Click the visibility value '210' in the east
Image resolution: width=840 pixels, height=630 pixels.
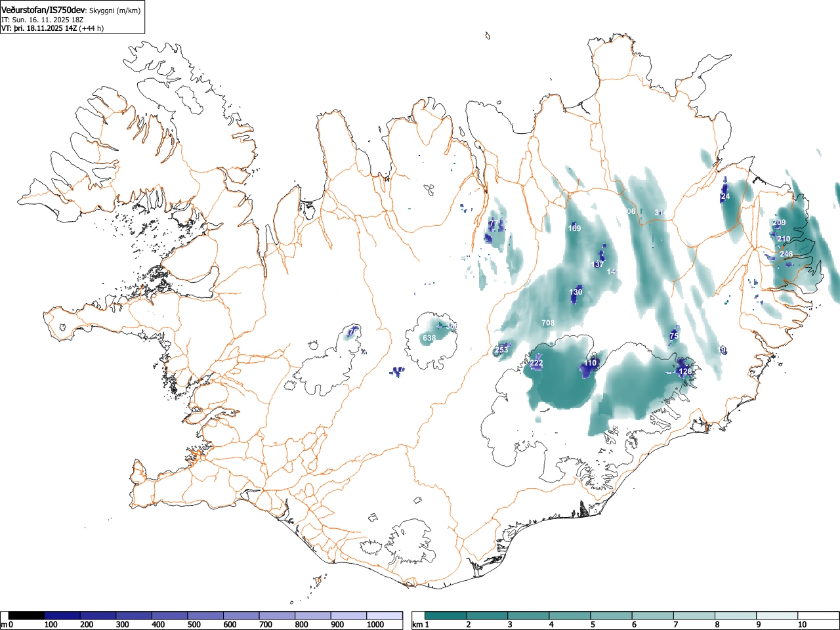click(784, 239)
